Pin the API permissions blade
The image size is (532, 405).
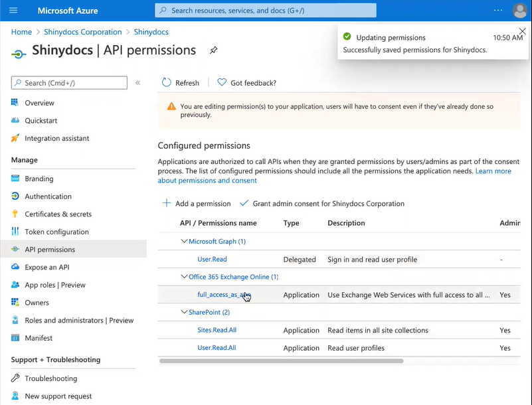tap(213, 50)
